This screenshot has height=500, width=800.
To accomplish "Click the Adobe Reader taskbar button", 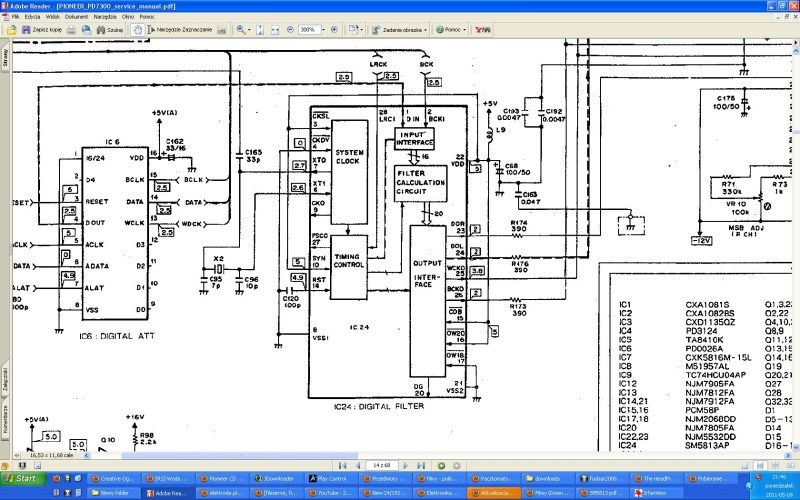I will coord(167,493).
